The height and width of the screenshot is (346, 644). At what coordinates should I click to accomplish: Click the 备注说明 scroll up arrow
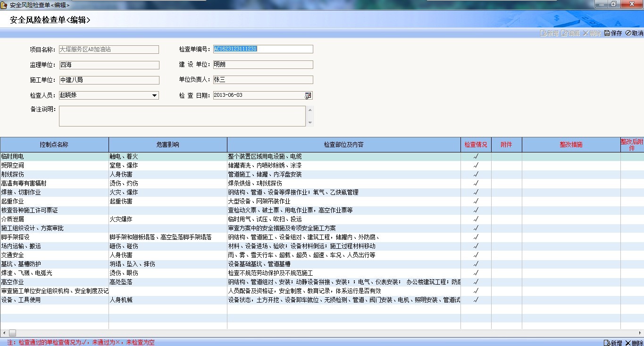click(310, 110)
